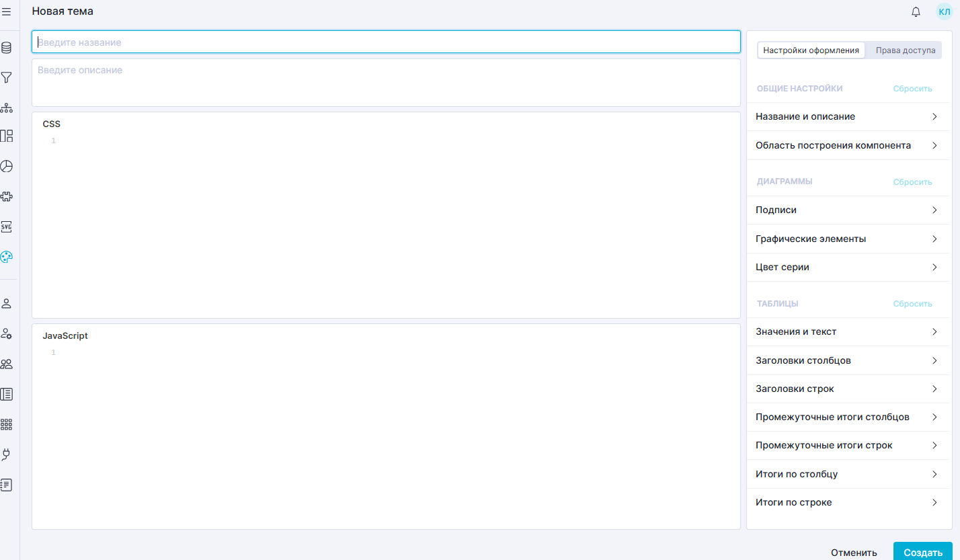Click the notification bell icon
This screenshot has width=960, height=560.
[x=916, y=11]
